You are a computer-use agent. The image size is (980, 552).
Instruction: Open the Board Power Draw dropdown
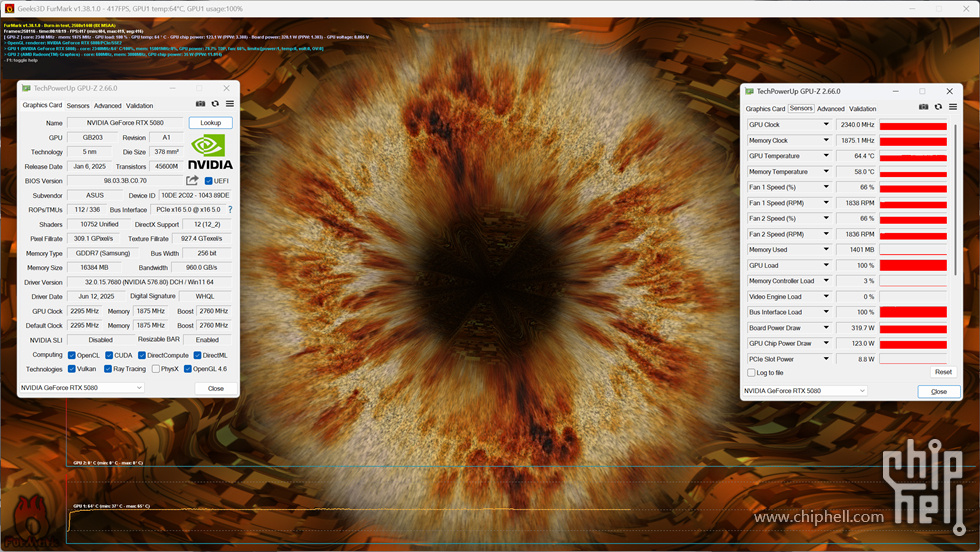(826, 328)
